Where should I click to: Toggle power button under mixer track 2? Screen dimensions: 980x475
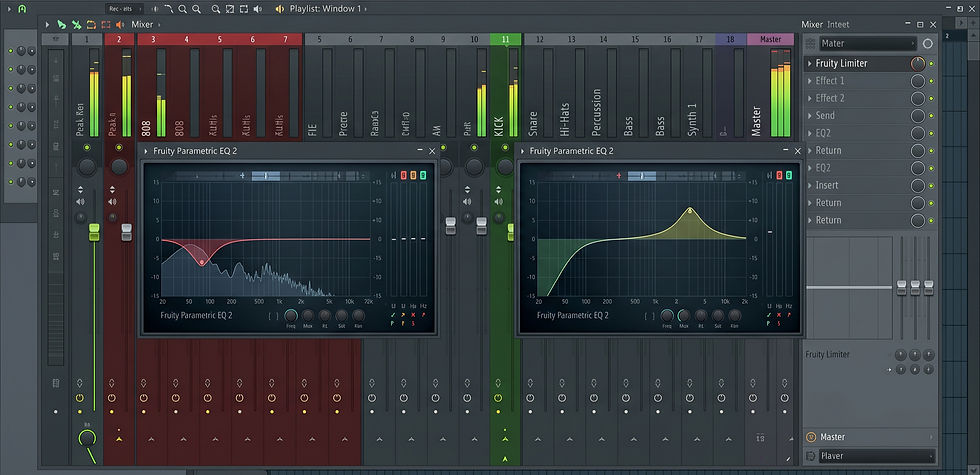point(111,398)
